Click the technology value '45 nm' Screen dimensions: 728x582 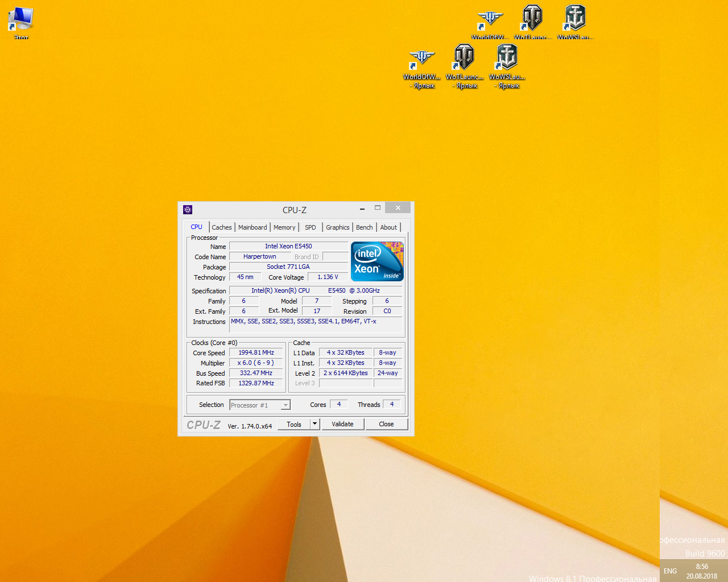click(245, 277)
